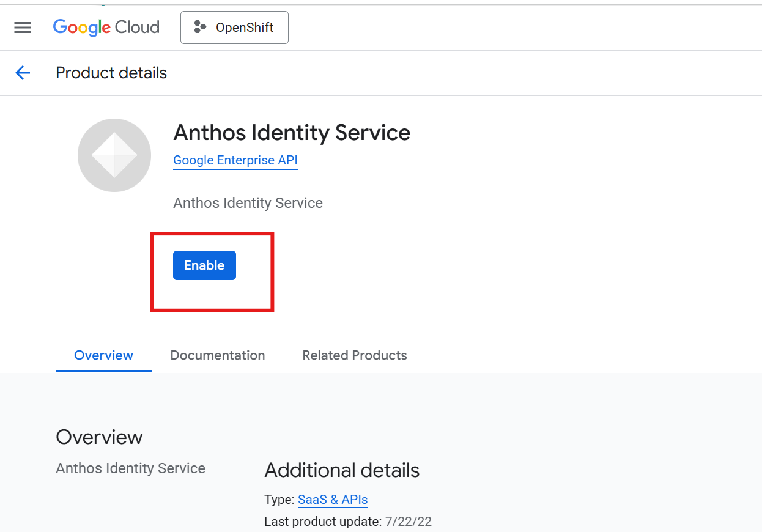
Task: Click the Additional details heading
Action: (342, 470)
